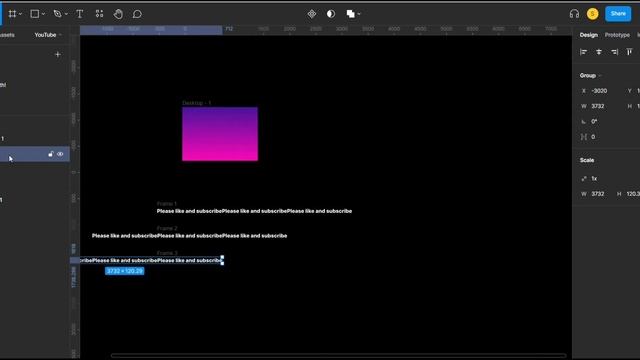Open the Assets tab in left panel
Image resolution: width=640 pixels, height=360 pixels.
click(x=7, y=35)
